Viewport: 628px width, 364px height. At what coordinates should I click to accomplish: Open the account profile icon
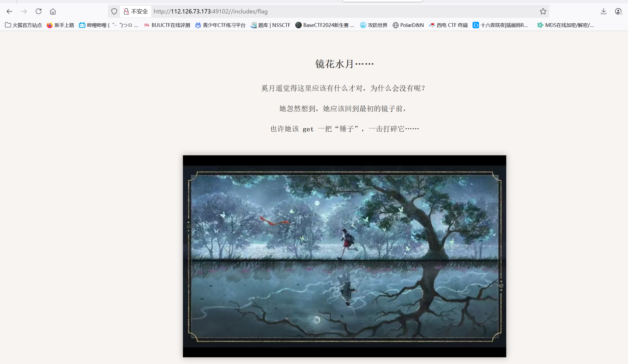click(x=618, y=11)
